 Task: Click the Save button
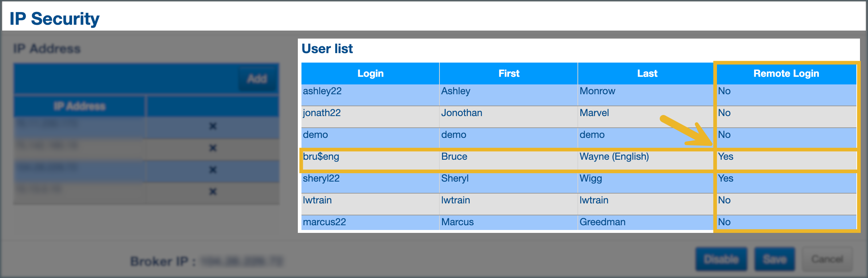tap(774, 259)
